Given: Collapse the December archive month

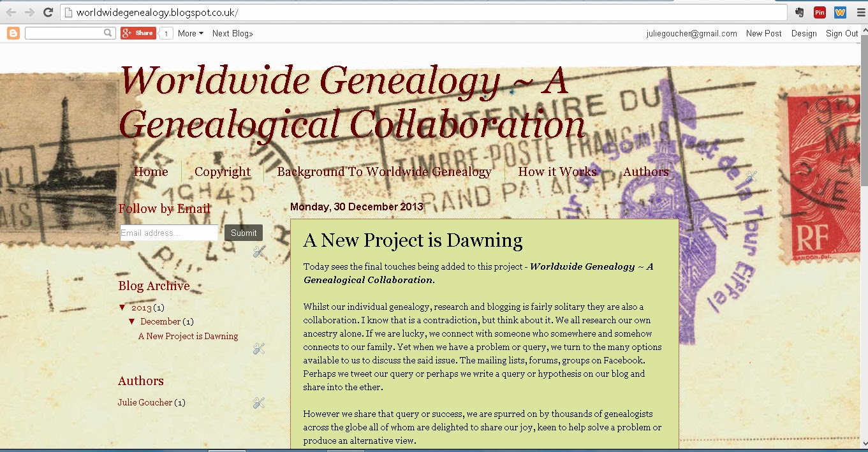Looking at the screenshot, I should [132, 321].
